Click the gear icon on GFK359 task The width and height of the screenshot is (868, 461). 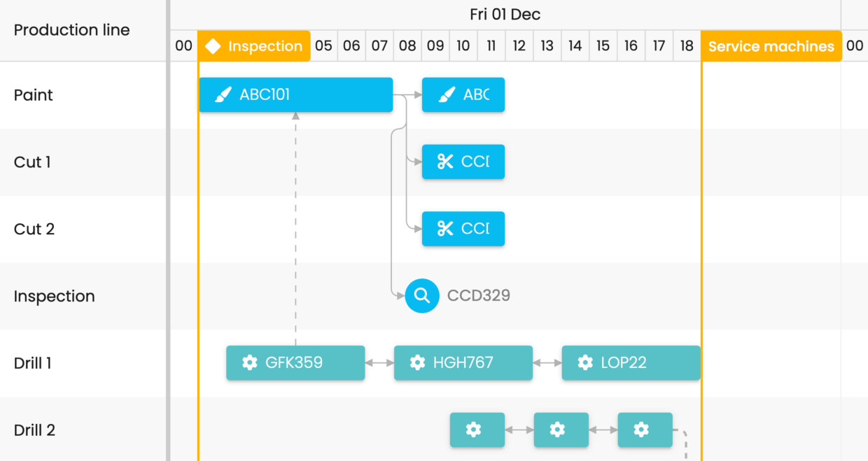coord(249,362)
